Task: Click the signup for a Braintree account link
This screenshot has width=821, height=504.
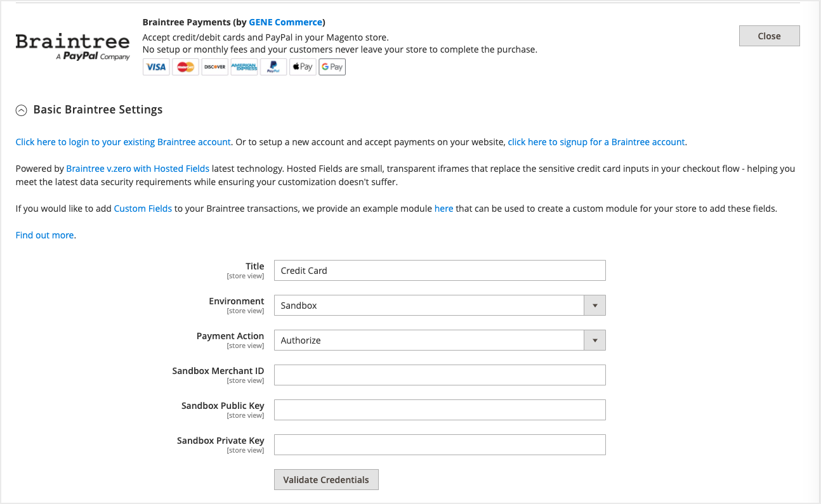Action: 596,142
